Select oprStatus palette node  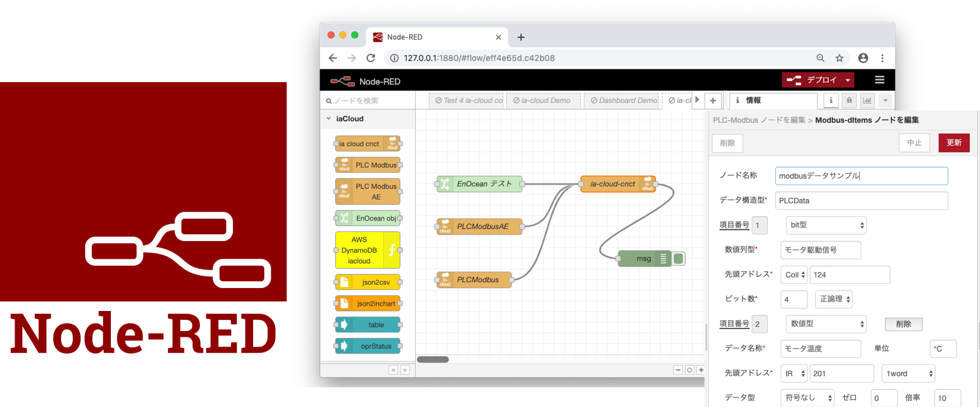point(368,346)
